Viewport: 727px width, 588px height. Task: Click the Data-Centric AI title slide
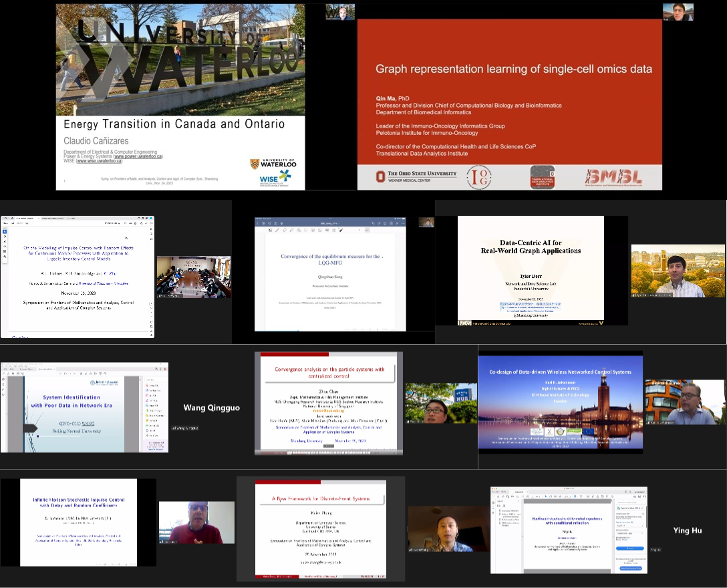[x=531, y=270]
